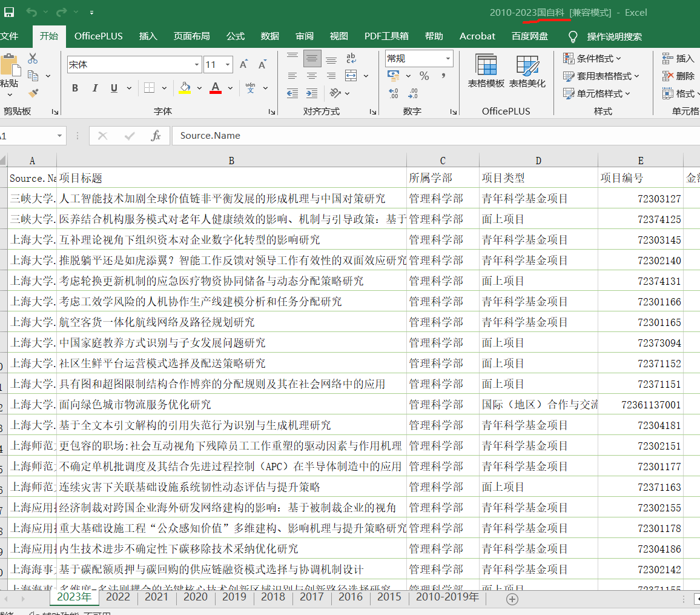The width and height of the screenshot is (700, 615).
Task: Toggle bold formatting
Action: pyautogui.click(x=75, y=88)
